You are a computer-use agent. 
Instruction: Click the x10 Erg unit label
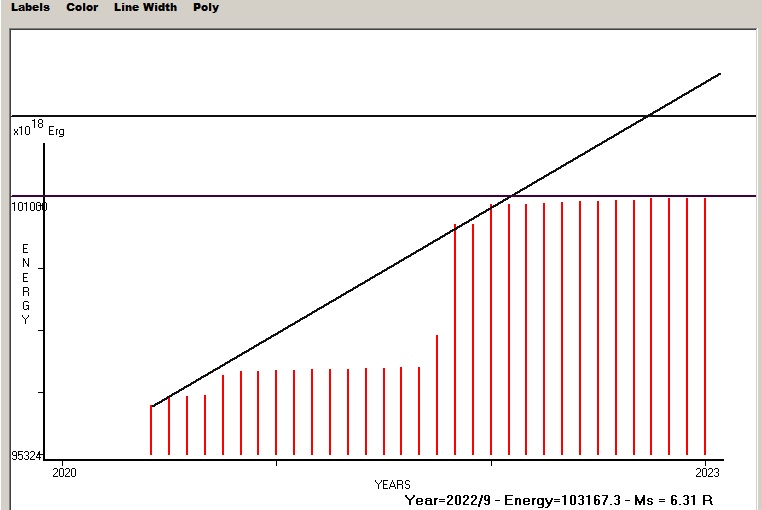click(38, 129)
